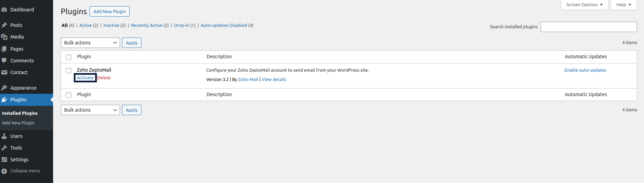Tick the select-all checkbox in table header
This screenshot has height=183, width=644.
coord(69,57)
